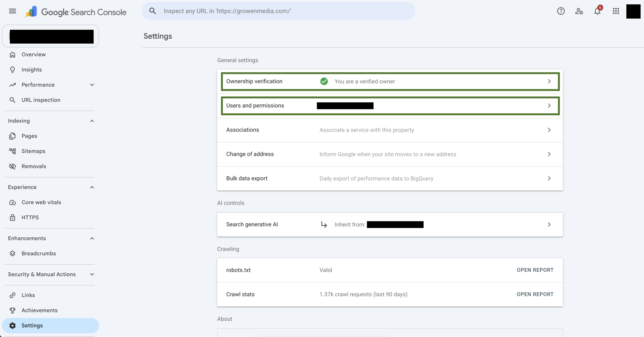644x337 pixels.
Task: Open Core web vitals report
Action: click(41, 202)
